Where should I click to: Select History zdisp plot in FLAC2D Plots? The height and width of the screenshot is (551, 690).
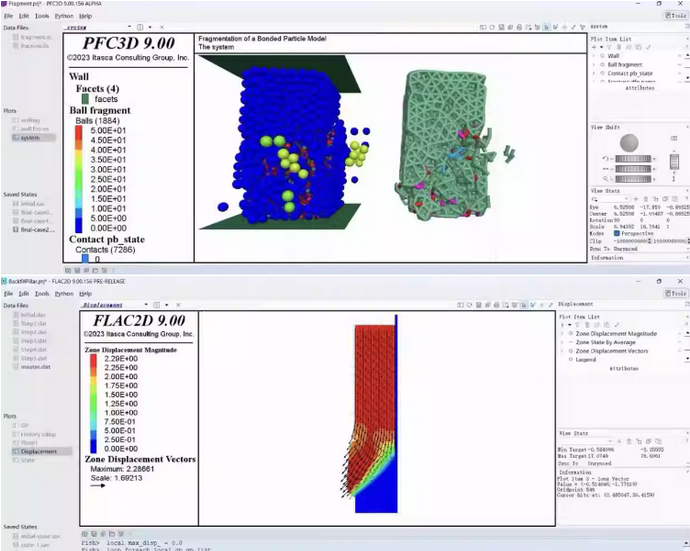[x=38, y=434]
